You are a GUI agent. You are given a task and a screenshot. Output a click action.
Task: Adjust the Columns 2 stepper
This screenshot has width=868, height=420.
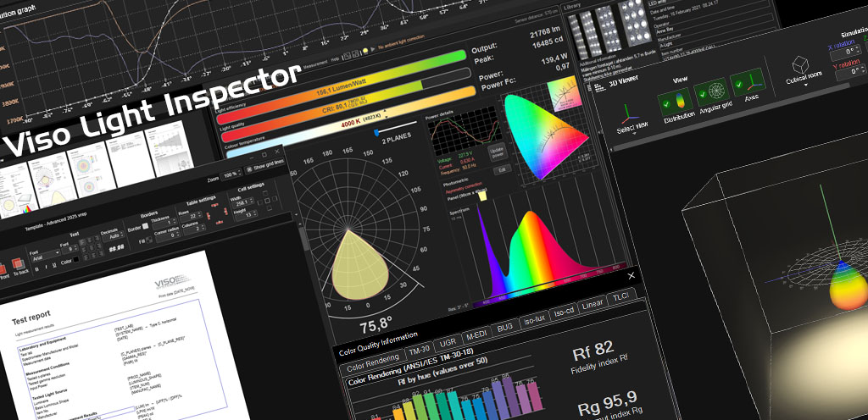click(x=195, y=229)
